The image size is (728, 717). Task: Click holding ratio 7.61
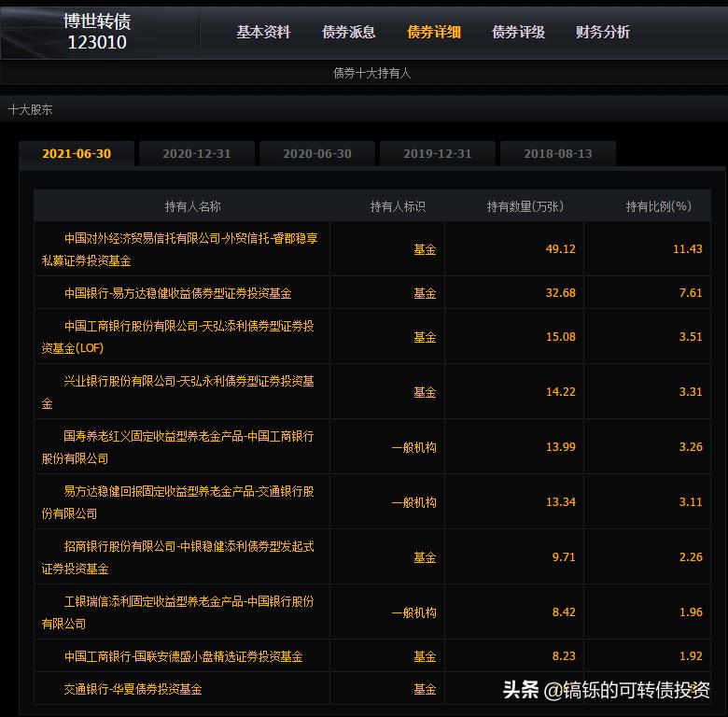tap(691, 293)
